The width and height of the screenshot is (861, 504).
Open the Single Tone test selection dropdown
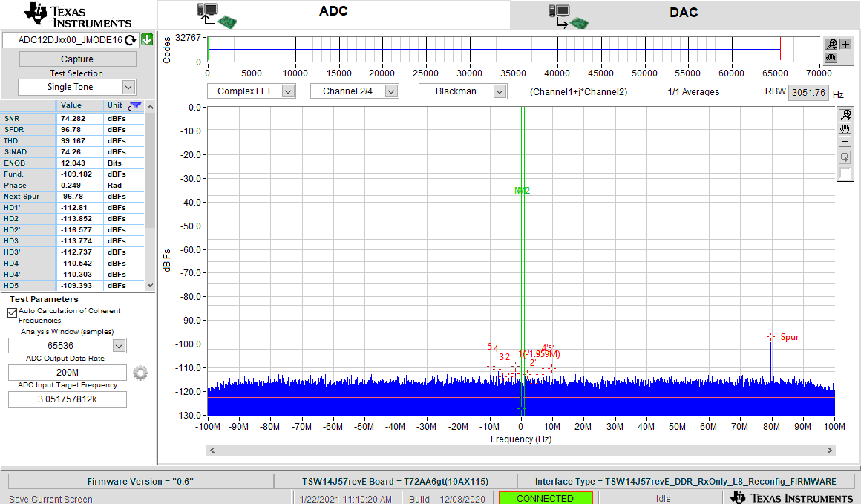tap(76, 87)
